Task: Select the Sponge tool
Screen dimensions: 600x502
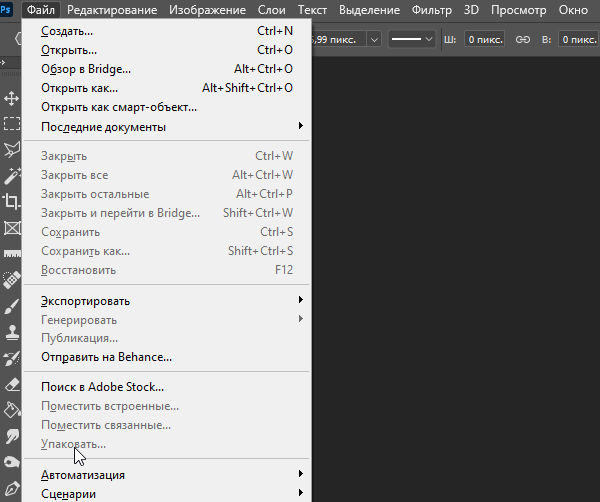Action: (x=11, y=462)
